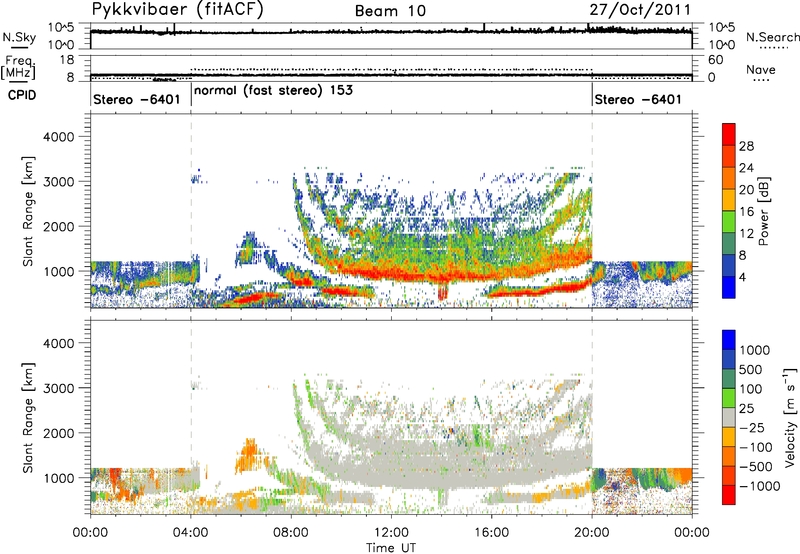800x554 pixels.
Task: Click the 'N.Search' legend label
Action: point(772,37)
